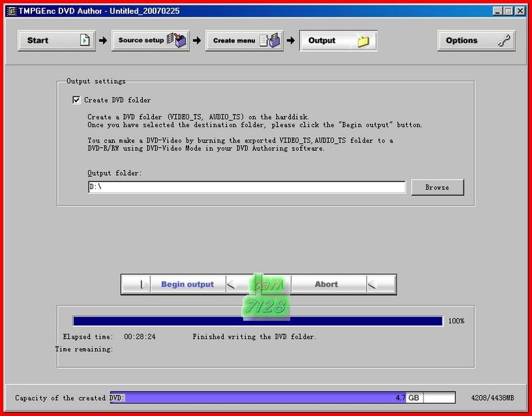Click the TMPGEnc application icon in title bar

click(11, 11)
